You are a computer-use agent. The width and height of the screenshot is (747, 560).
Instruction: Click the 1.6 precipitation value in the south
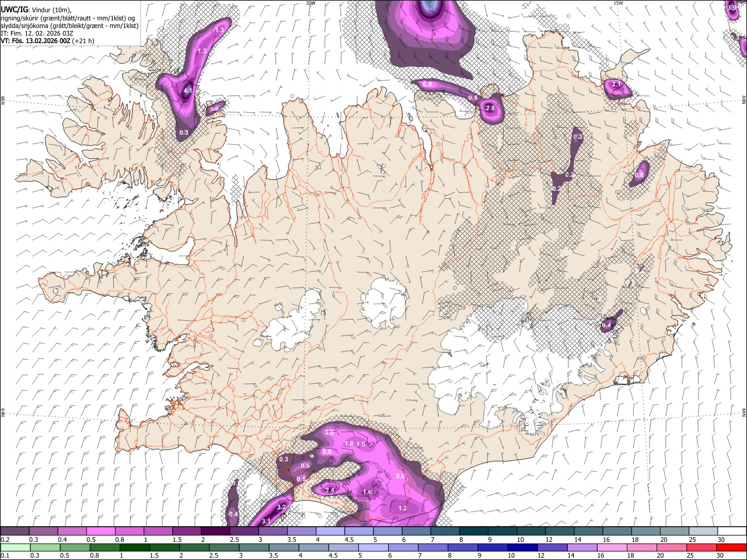[367, 492]
